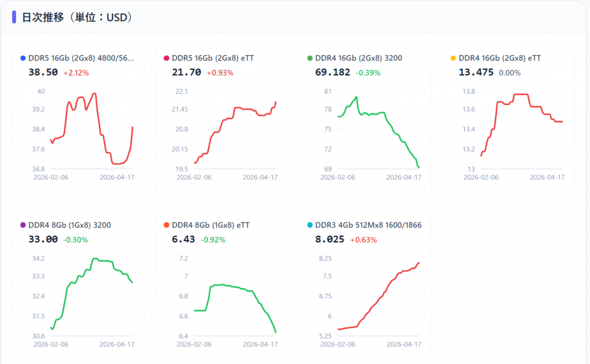Click the 13.475 price on DDR4 16Gb eTT
Viewport: 590px width, 364px height.
point(476,73)
